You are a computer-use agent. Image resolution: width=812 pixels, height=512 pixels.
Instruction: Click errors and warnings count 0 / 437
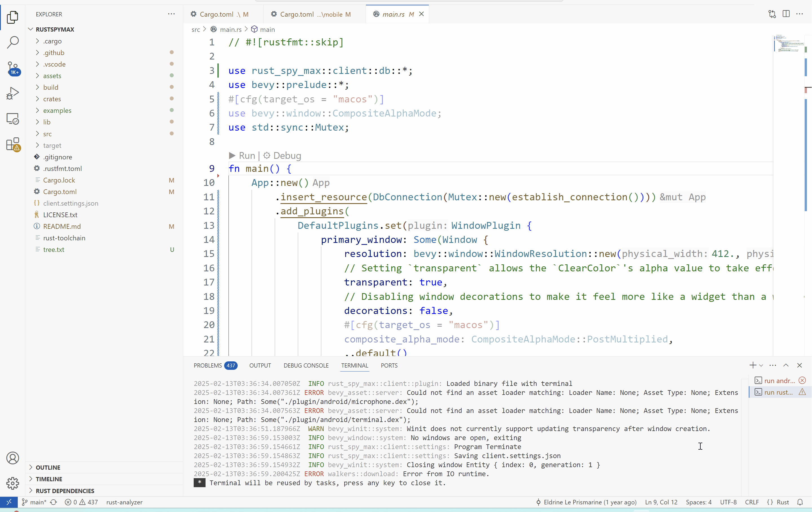81,502
